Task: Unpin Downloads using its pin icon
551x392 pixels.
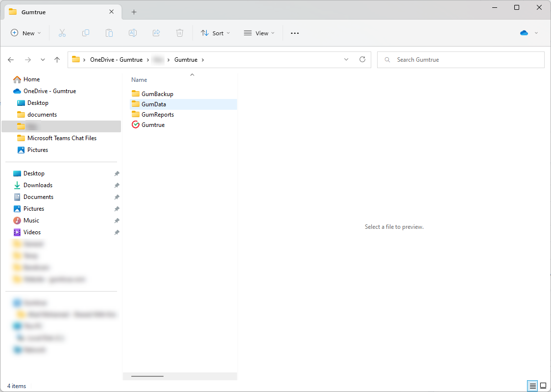Action: [x=117, y=185]
